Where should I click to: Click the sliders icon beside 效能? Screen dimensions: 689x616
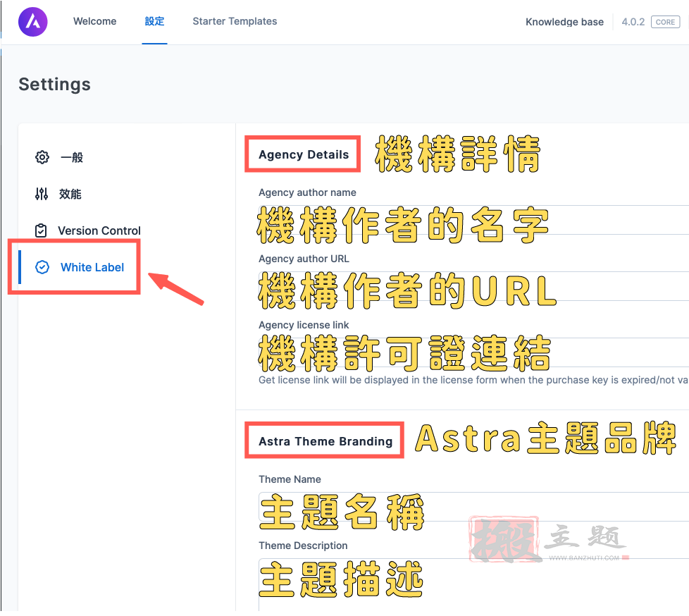42,194
